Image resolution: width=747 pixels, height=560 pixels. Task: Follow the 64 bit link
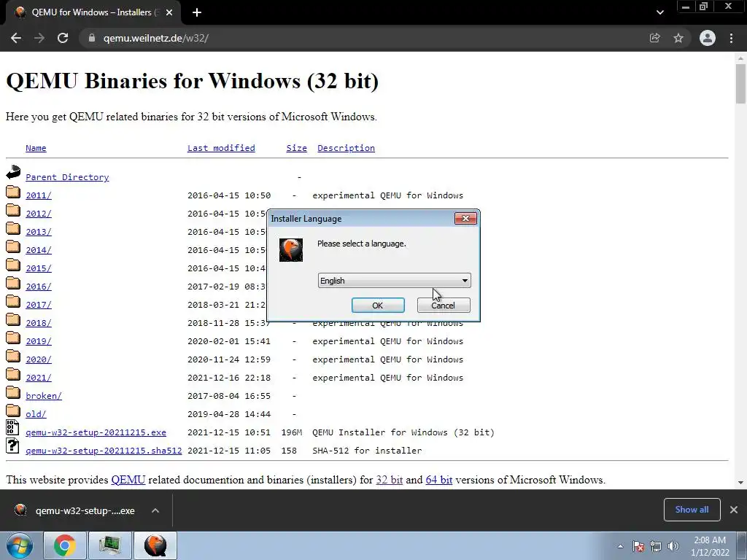(x=438, y=480)
